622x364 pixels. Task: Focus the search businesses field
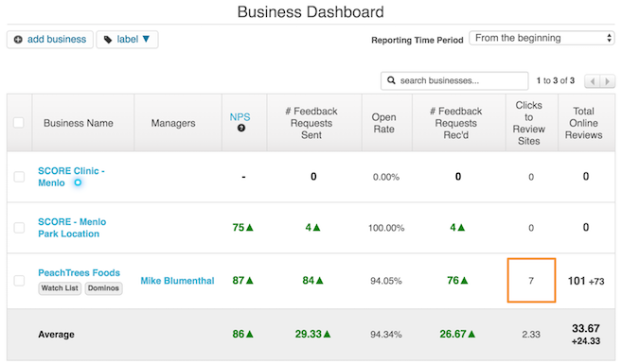[x=454, y=80]
